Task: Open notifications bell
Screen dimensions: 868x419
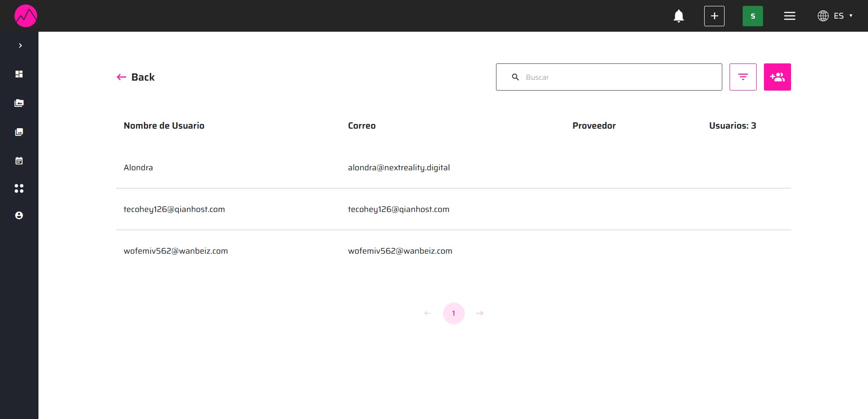Action: tap(679, 16)
